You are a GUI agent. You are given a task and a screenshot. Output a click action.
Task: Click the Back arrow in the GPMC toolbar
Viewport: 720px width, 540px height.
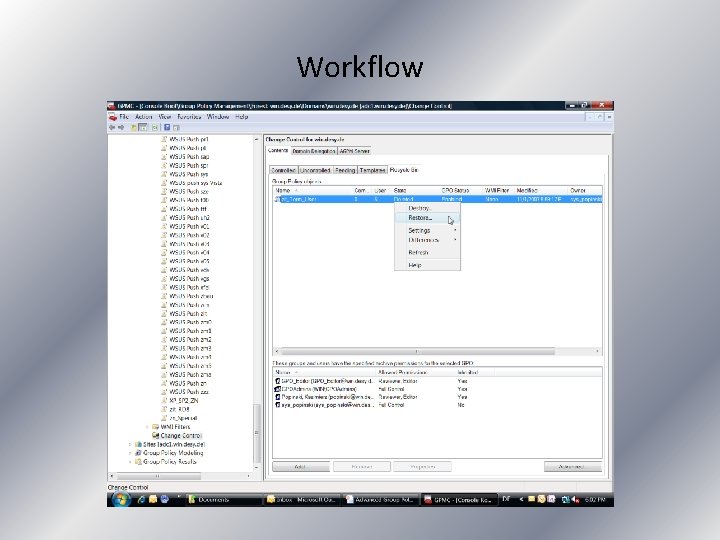pyautogui.click(x=112, y=127)
